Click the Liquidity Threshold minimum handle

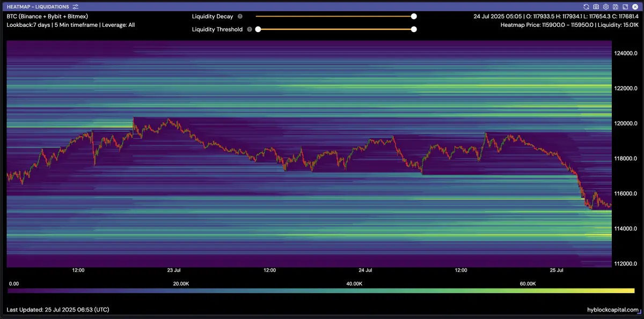(x=258, y=29)
